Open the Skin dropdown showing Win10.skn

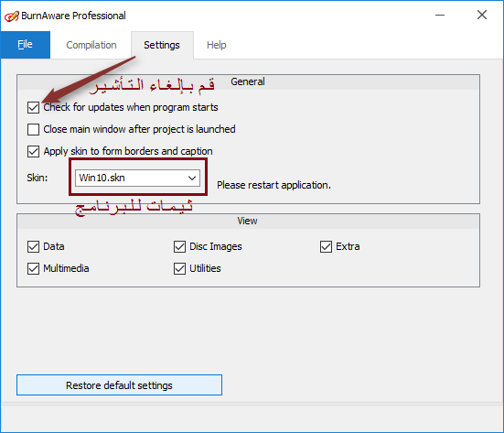pyautogui.click(x=137, y=178)
